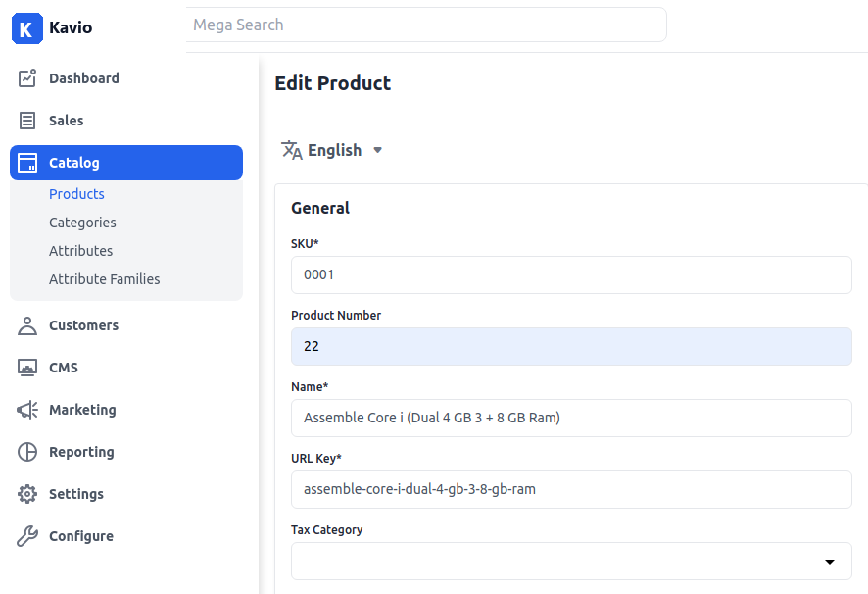The height and width of the screenshot is (594, 868).
Task: Go to Attribute Families submenu link
Action: click(105, 278)
